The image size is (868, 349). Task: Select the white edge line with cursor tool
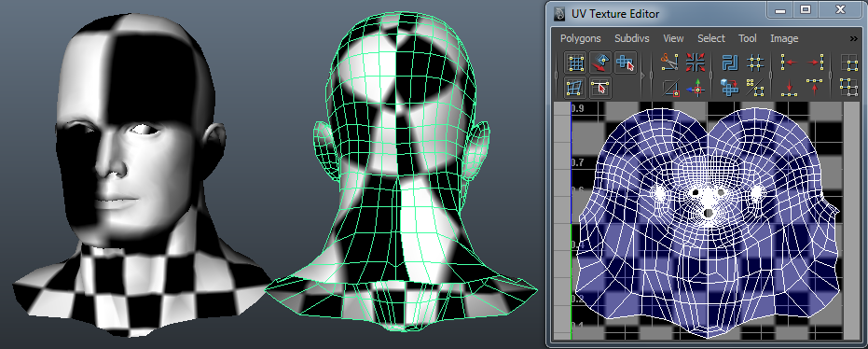600,88
